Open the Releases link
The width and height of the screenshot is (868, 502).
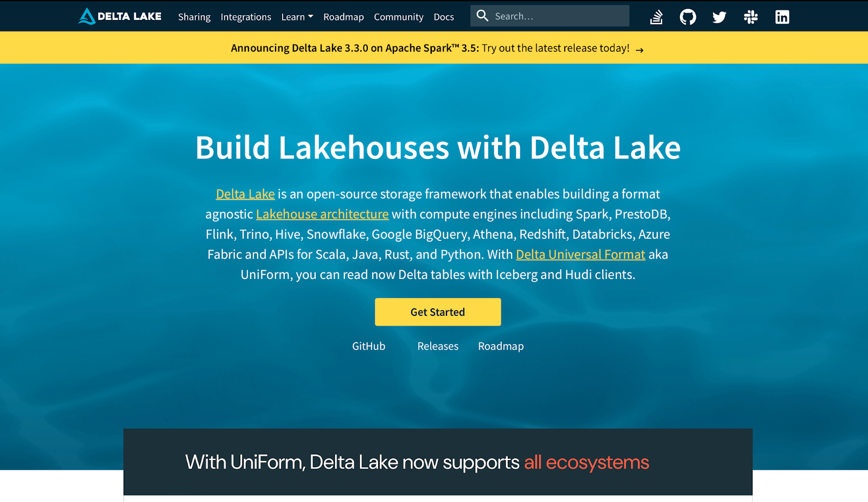point(438,346)
